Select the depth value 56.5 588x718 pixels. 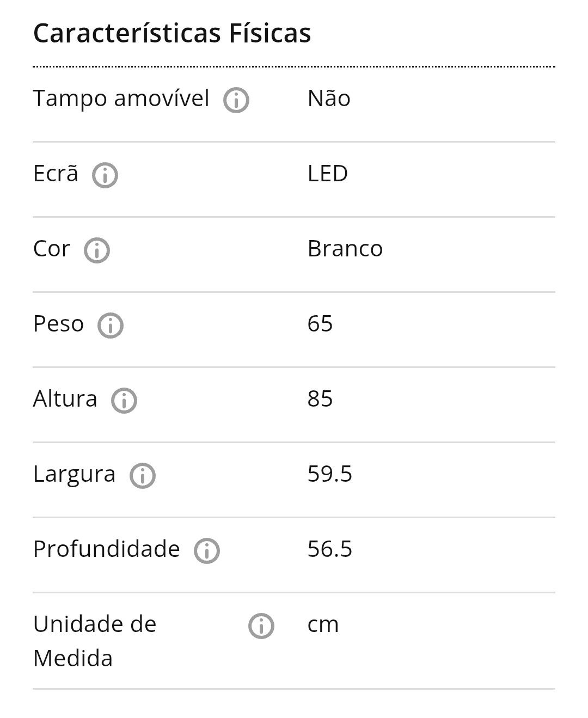click(330, 549)
